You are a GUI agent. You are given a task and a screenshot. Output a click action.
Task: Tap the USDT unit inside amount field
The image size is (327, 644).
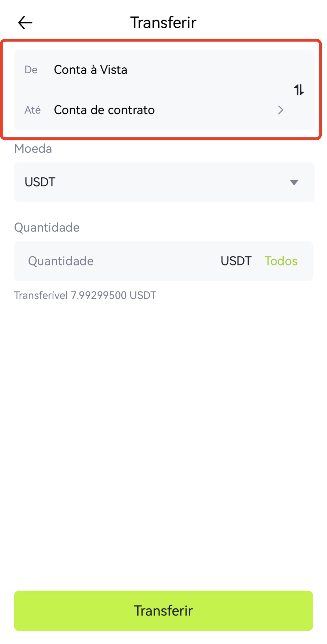point(236,261)
